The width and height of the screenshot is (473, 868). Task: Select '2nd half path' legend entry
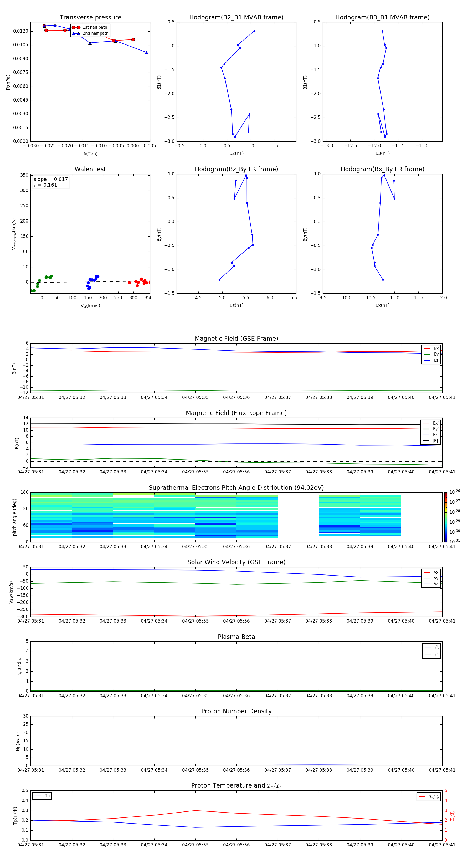(x=90, y=33)
